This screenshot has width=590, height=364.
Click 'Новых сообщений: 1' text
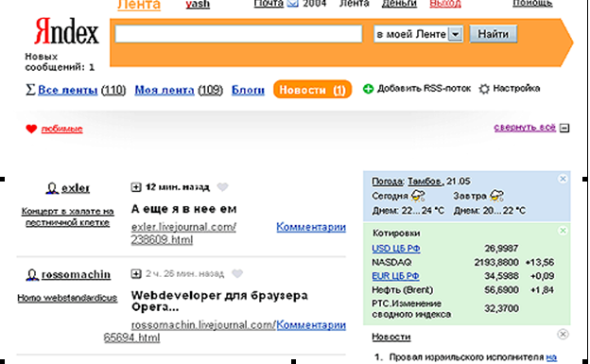coord(60,62)
